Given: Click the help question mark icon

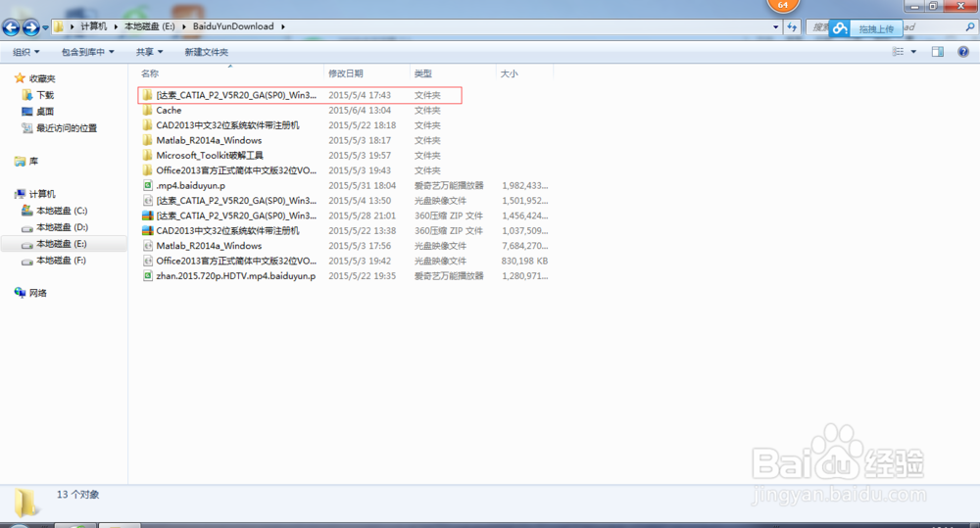Looking at the screenshot, I should pyautogui.click(x=963, y=52).
